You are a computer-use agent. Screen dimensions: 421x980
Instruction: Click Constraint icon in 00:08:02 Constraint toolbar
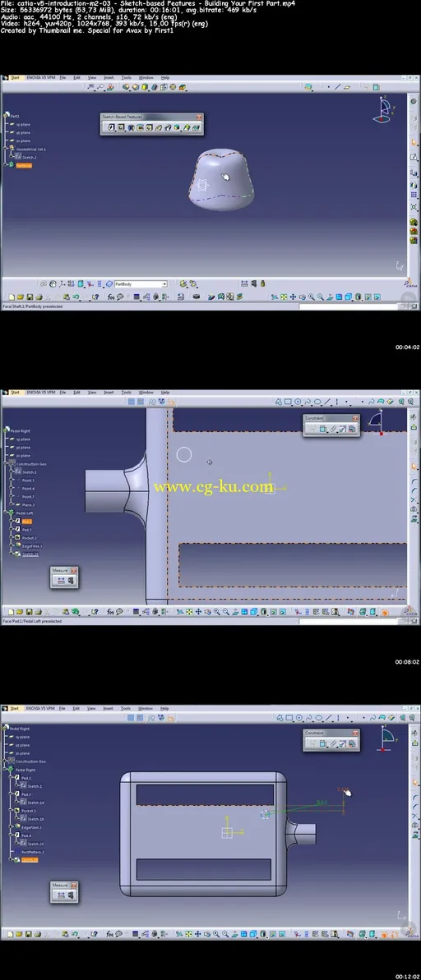tap(323, 429)
